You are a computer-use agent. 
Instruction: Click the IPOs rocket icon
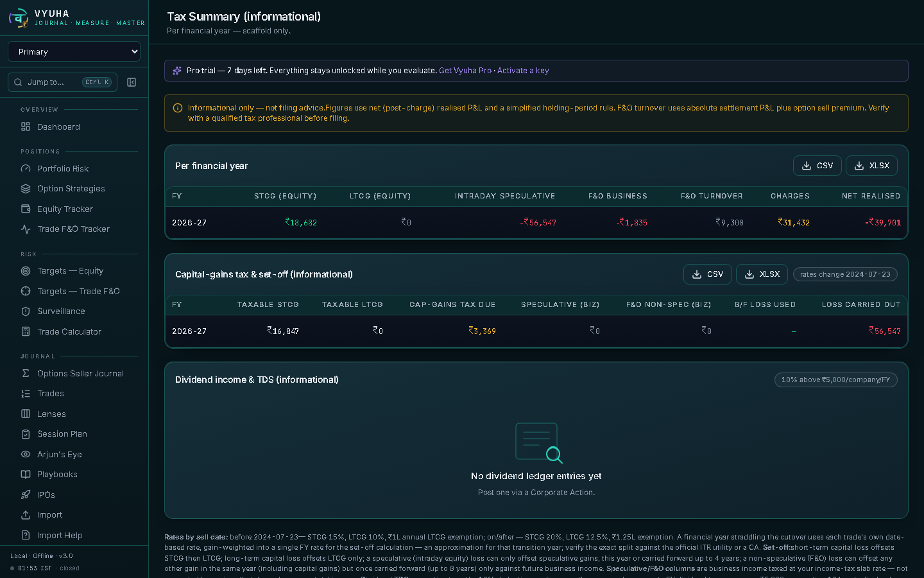[x=26, y=495]
